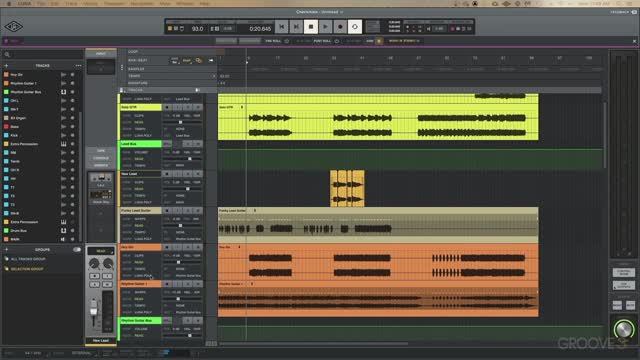Screen dimensions: 640x360
Task: Toggle record arm on New Lead track
Action: [x=167, y=174]
